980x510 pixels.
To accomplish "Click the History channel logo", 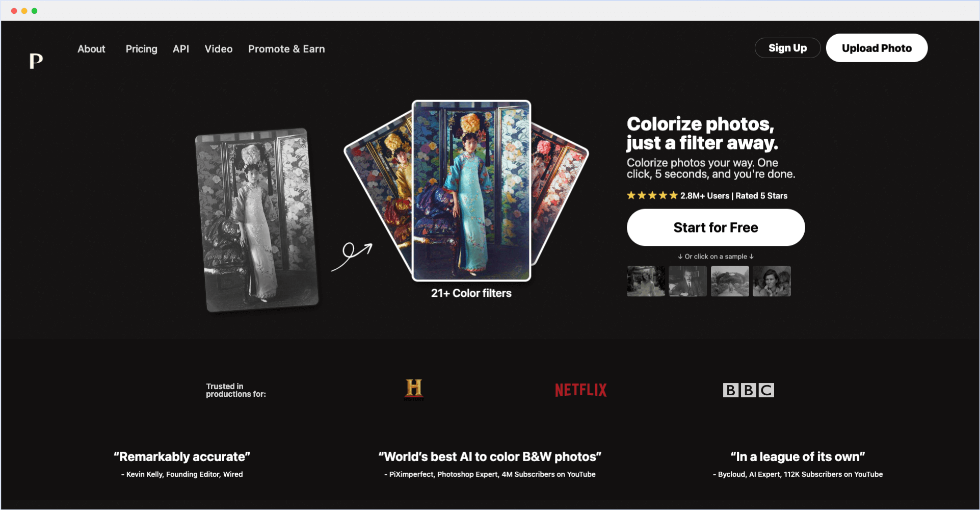I will point(414,390).
